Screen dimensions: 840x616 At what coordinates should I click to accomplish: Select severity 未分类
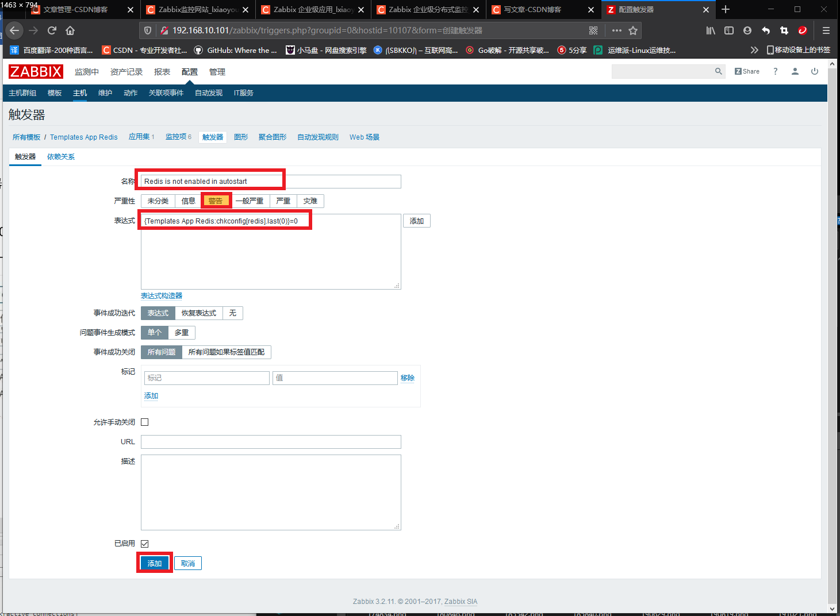(x=158, y=201)
